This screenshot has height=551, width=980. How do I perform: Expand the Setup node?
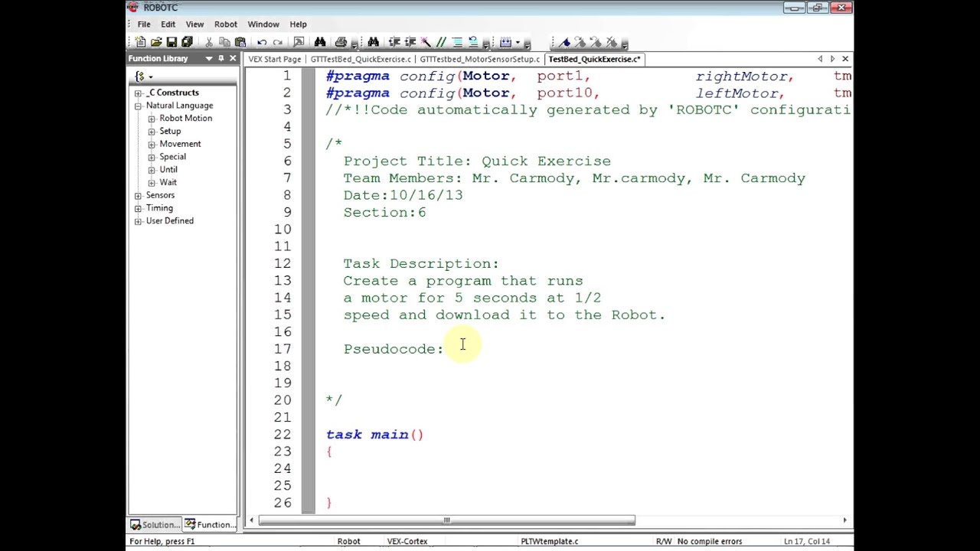click(x=152, y=131)
